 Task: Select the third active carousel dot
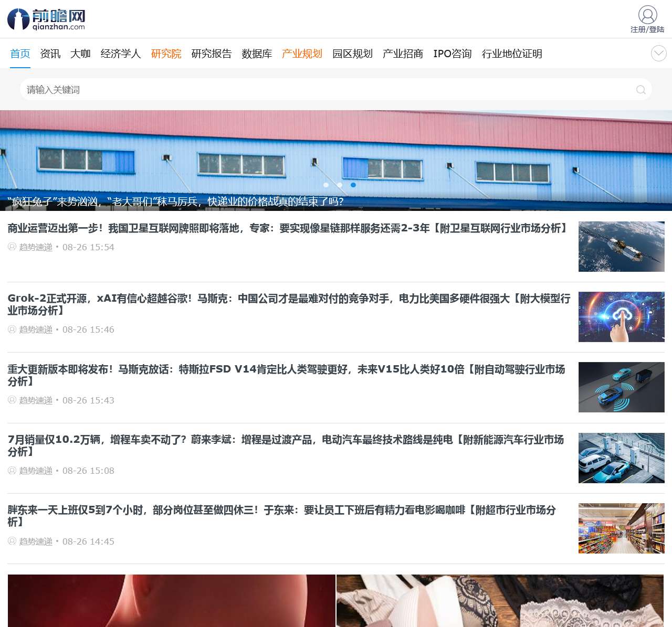(353, 185)
